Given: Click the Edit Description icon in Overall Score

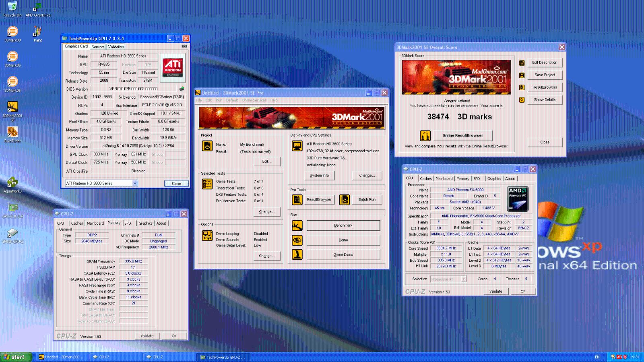Looking at the screenshot, I should click(522, 63).
